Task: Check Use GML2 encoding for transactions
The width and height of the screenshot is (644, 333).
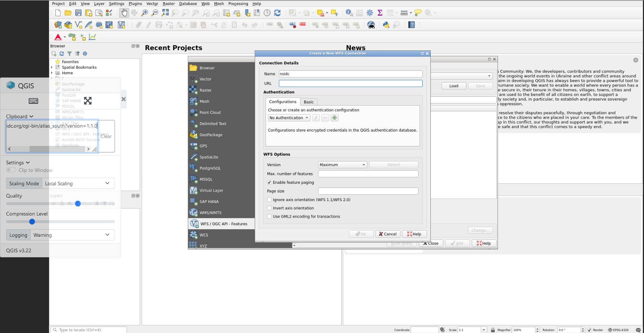Action: pyautogui.click(x=269, y=216)
